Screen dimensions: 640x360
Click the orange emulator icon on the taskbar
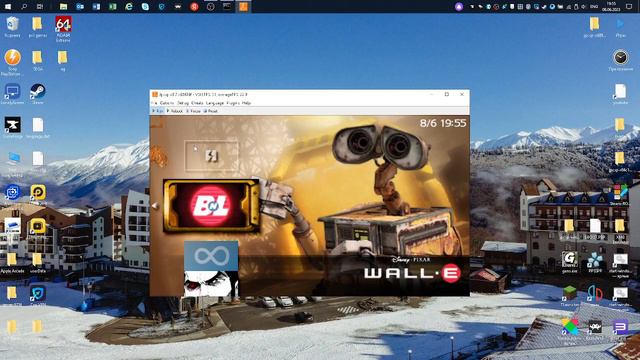pyautogui.click(x=244, y=7)
